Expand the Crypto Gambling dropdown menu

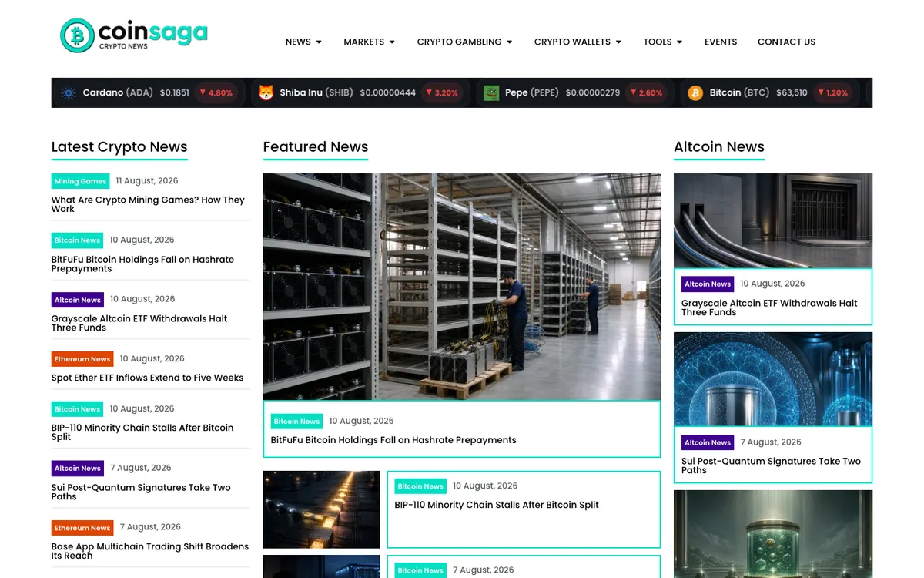tap(464, 42)
